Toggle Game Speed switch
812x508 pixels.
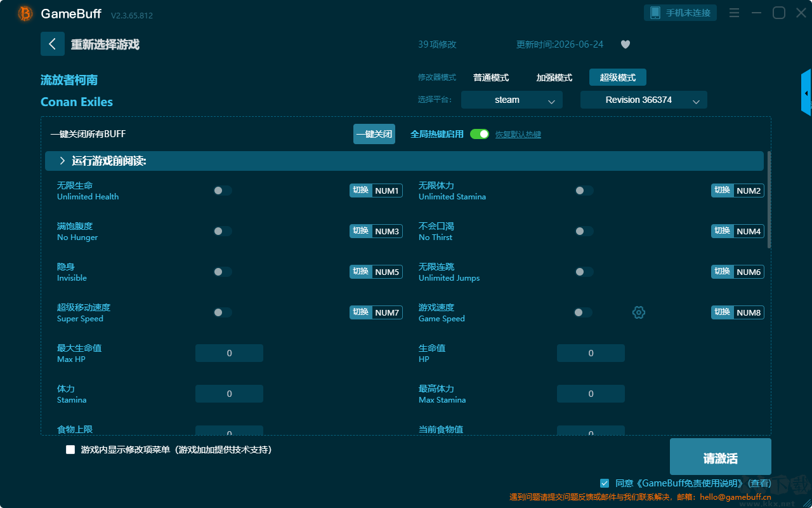(583, 312)
